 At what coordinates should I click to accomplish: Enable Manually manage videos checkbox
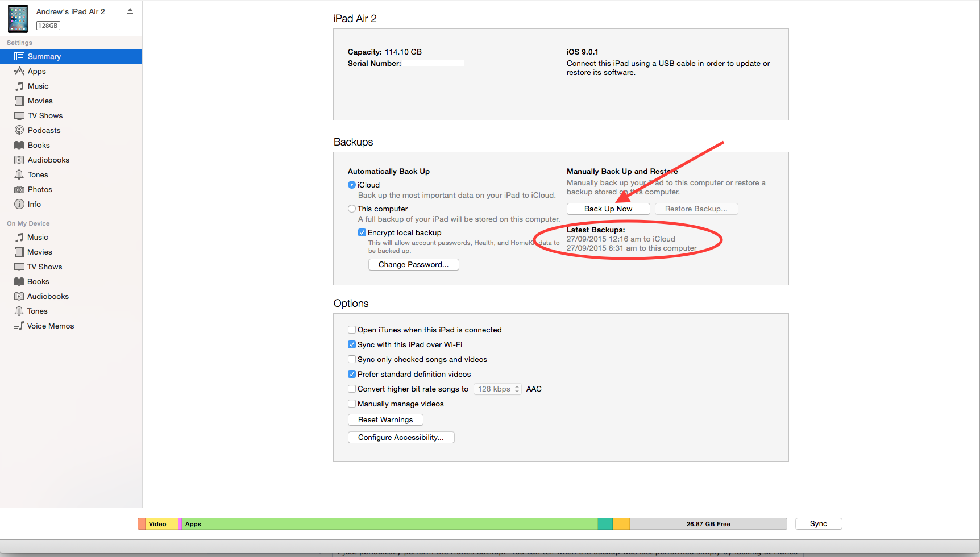352,404
